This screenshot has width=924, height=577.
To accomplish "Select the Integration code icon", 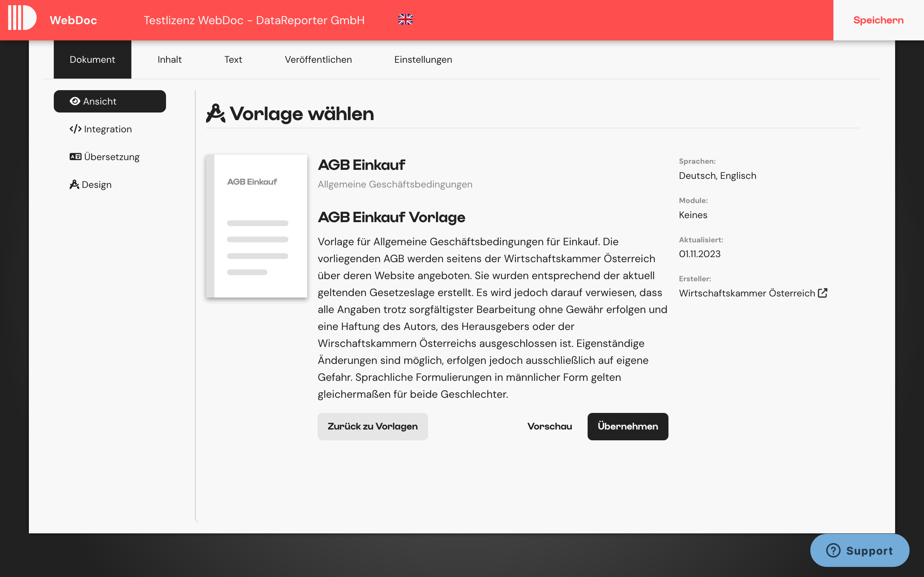I will click(x=75, y=129).
